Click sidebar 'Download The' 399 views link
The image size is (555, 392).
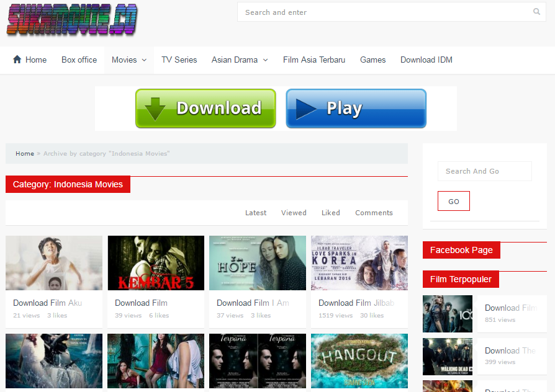(x=510, y=350)
